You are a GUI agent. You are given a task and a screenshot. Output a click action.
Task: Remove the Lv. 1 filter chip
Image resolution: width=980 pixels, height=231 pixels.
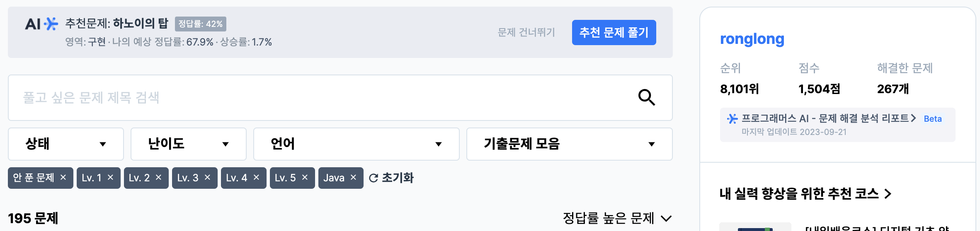[110, 178]
